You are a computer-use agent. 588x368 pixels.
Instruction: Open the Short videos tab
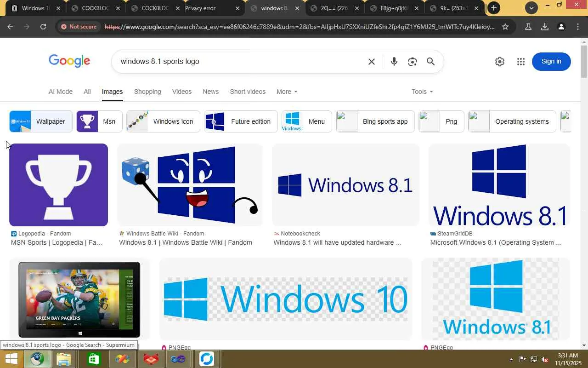click(x=248, y=92)
